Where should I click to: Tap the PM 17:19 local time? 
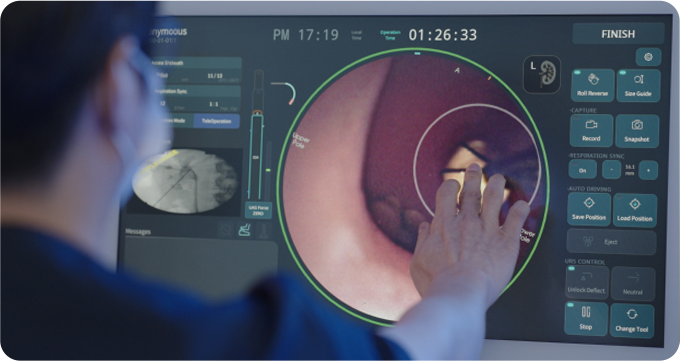305,35
